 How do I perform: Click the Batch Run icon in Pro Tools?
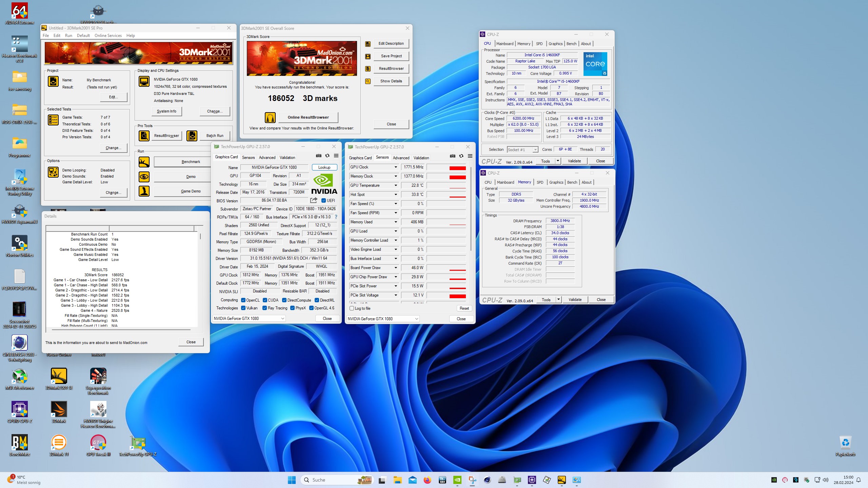[192, 136]
